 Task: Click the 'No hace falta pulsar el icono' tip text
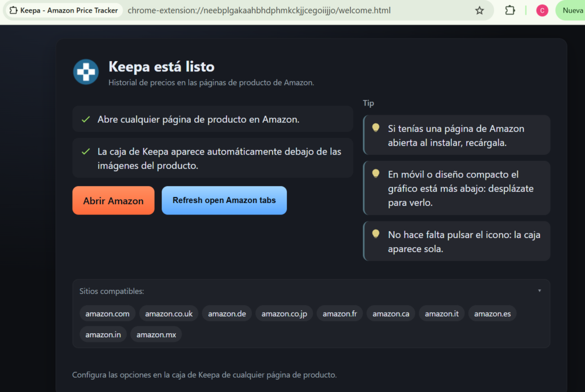coord(464,241)
